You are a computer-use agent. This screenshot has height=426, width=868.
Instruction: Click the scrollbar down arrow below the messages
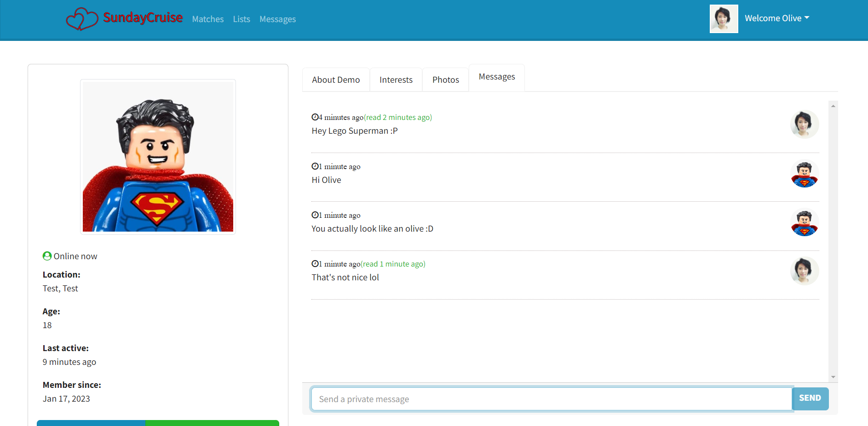pos(833,376)
